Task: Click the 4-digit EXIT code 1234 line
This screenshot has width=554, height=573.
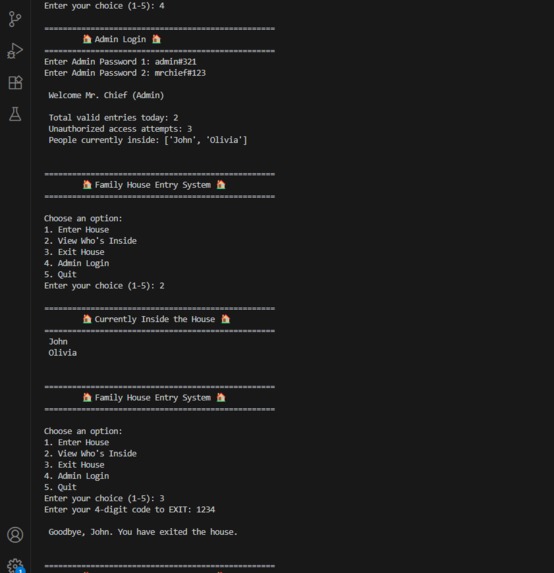Action: pos(129,509)
